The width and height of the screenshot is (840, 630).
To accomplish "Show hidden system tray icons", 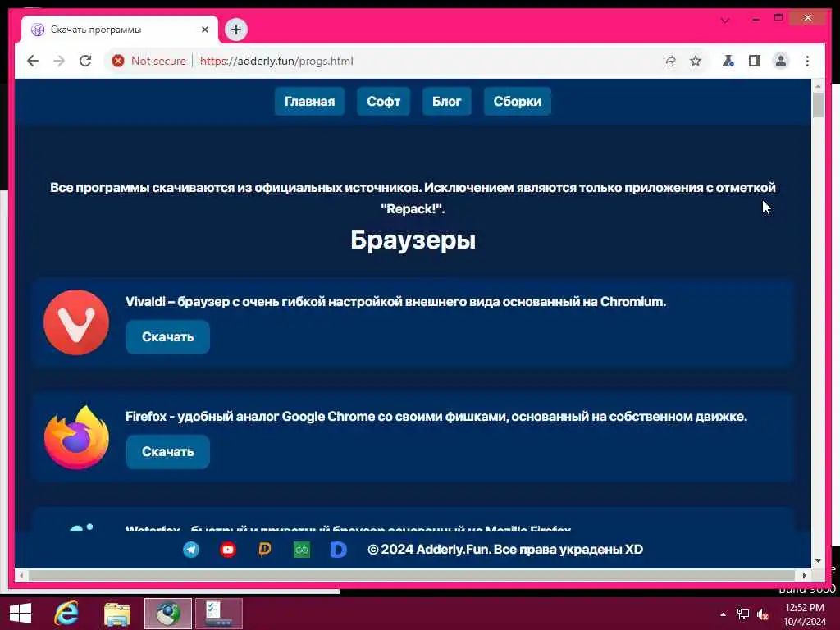I will 724,614.
